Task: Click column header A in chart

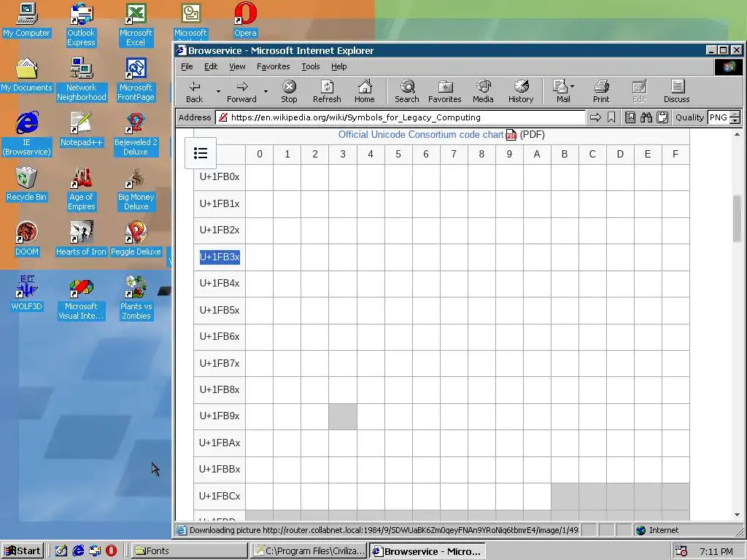Action: coord(537,154)
